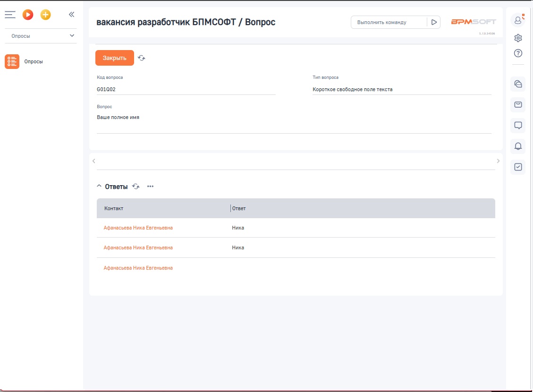
Task: Open Ответы three-dots actions menu
Action: pos(150,187)
